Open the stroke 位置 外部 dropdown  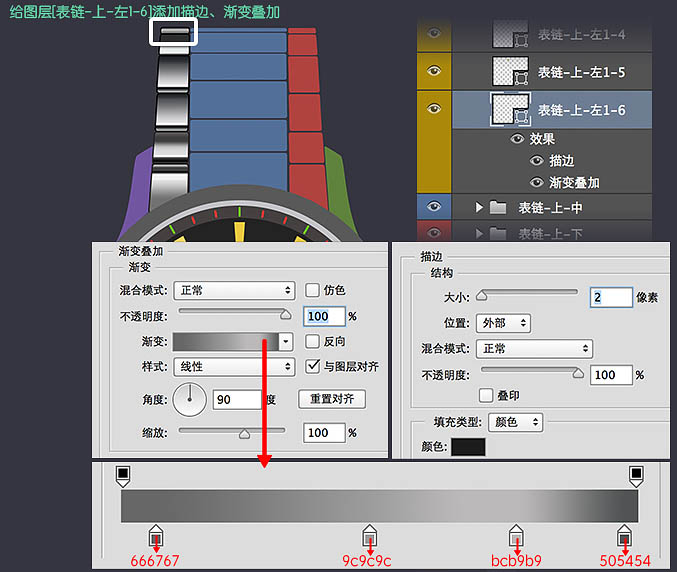pyautogui.click(x=504, y=323)
